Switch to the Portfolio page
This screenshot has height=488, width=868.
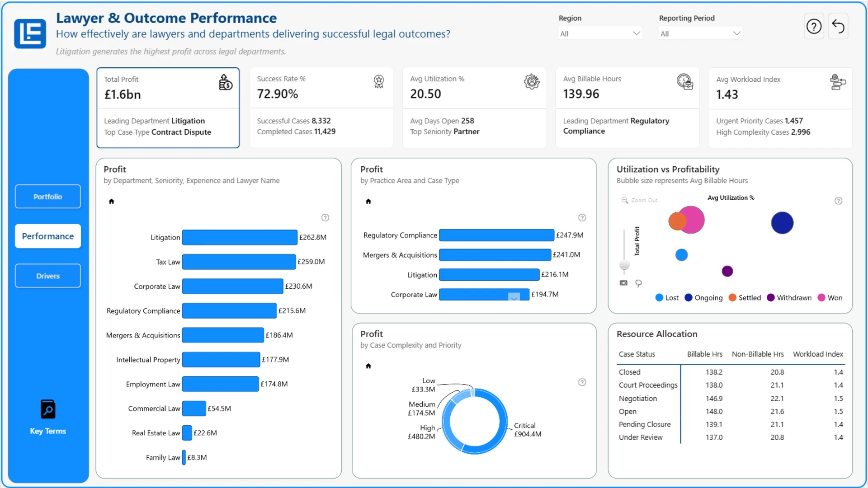(x=48, y=197)
